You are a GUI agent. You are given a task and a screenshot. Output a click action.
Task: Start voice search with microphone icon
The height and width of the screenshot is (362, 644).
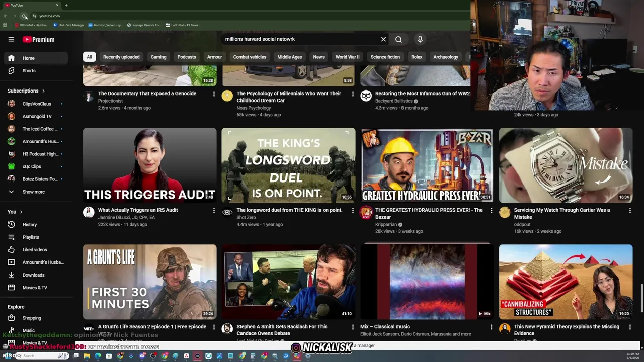point(420,39)
